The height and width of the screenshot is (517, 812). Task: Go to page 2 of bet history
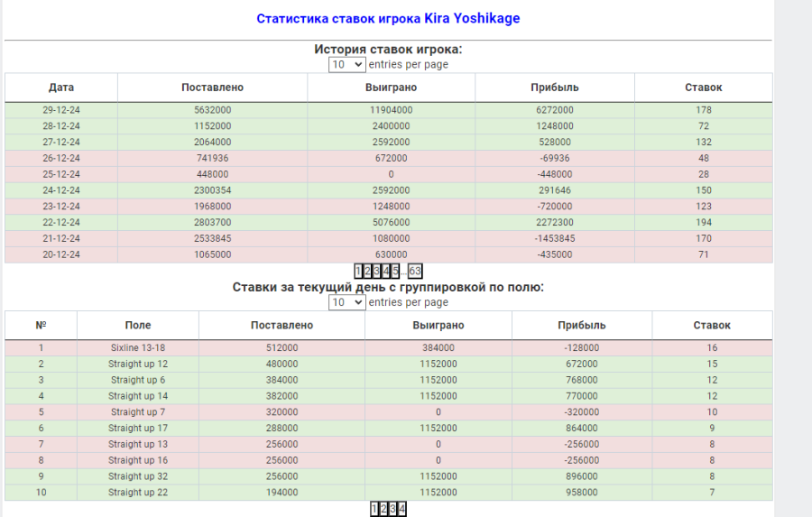[x=367, y=271]
